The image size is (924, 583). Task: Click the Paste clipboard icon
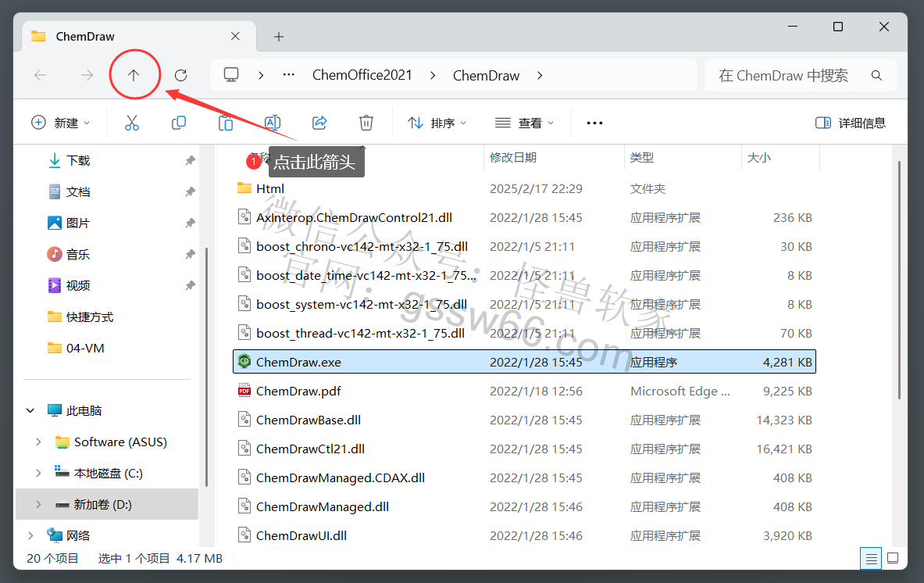click(226, 123)
